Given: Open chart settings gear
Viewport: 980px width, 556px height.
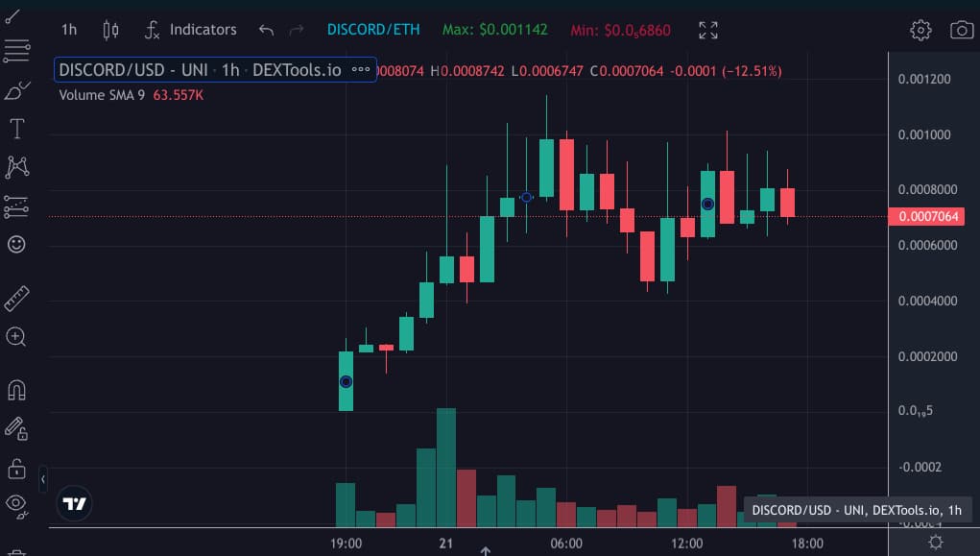Looking at the screenshot, I should click(x=920, y=30).
